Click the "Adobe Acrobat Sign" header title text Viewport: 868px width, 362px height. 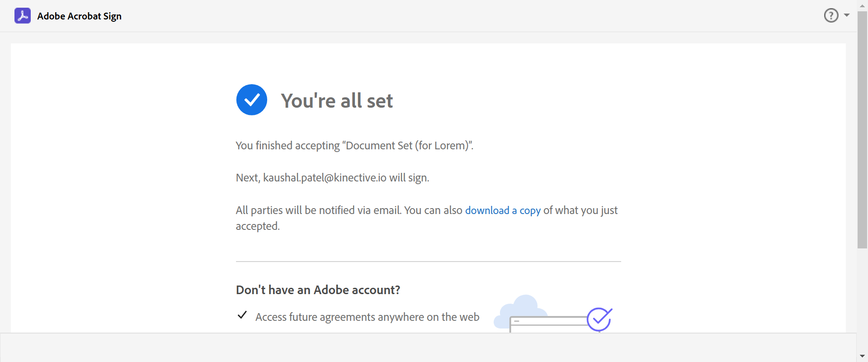coord(79,16)
